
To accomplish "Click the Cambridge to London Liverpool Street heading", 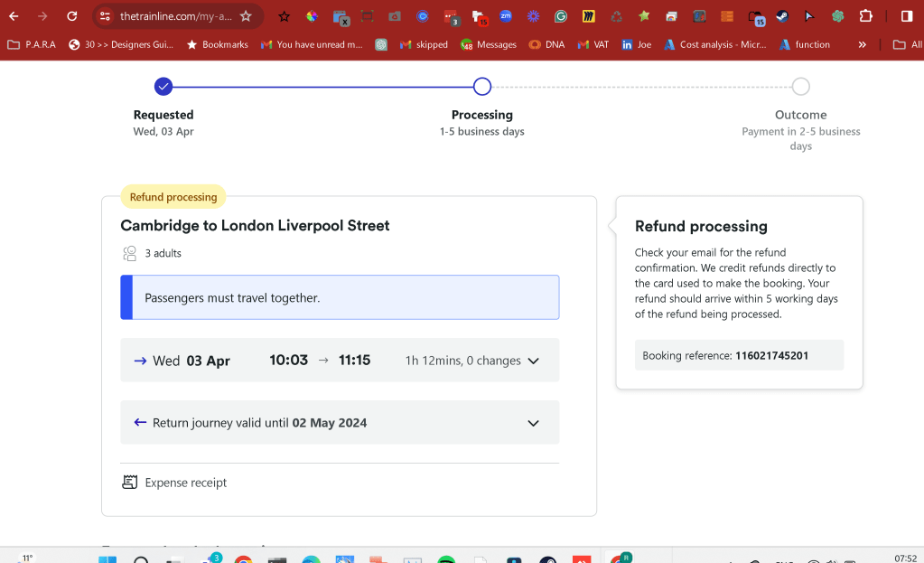I will pyautogui.click(x=255, y=226).
